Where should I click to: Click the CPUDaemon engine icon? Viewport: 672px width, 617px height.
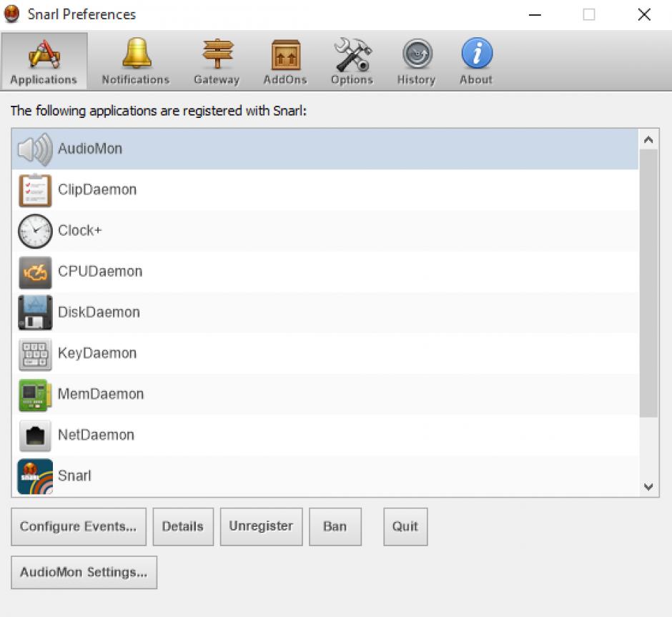coord(35,272)
